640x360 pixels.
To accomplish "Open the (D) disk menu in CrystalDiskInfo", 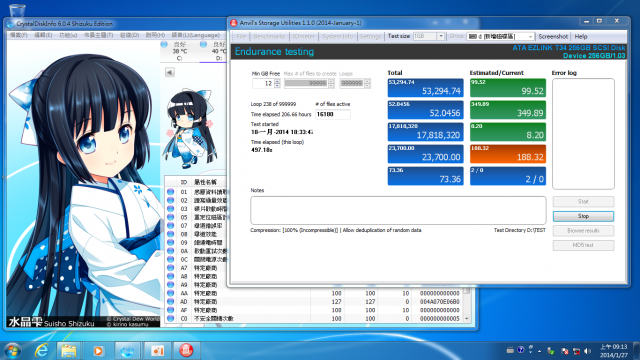I will click(x=129, y=36).
